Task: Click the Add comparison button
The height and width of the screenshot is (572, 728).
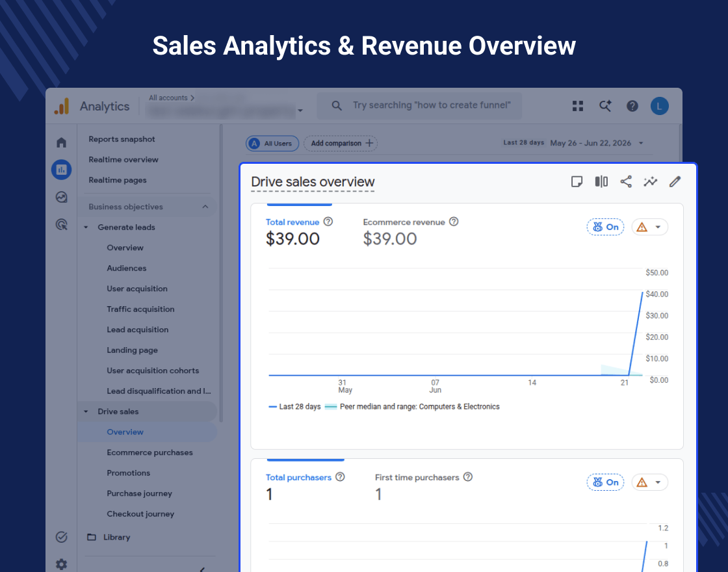Action: [341, 144]
